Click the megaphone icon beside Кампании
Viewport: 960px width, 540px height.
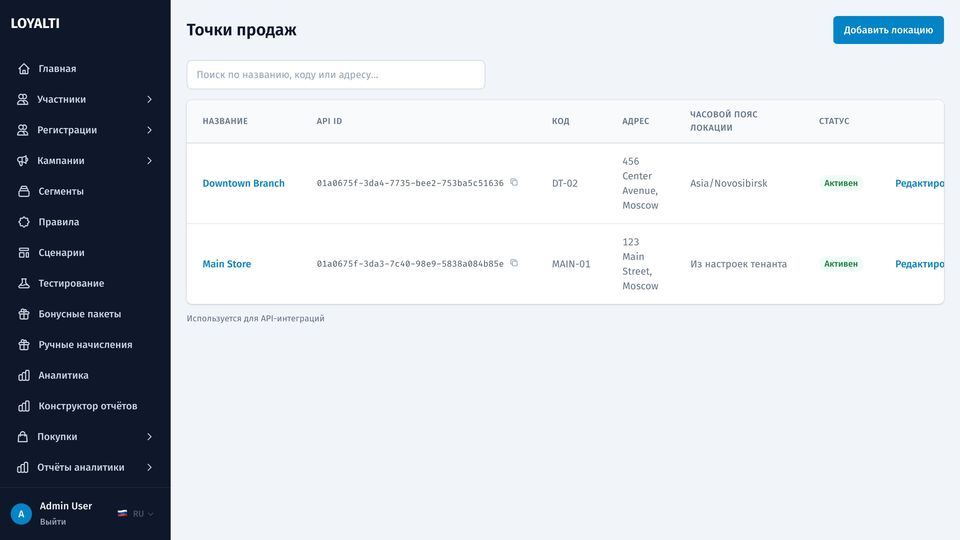[23, 160]
